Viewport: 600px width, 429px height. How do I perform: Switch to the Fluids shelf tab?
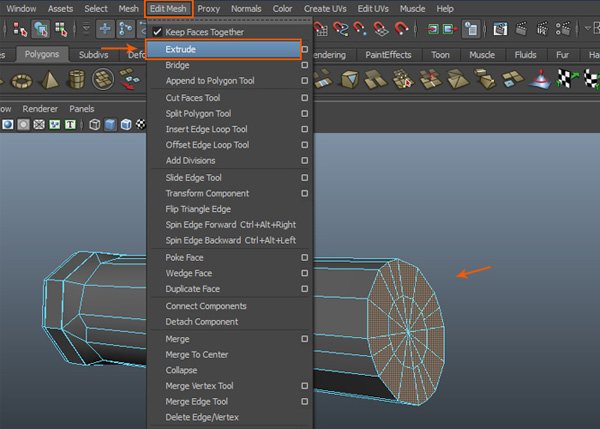tap(525, 55)
